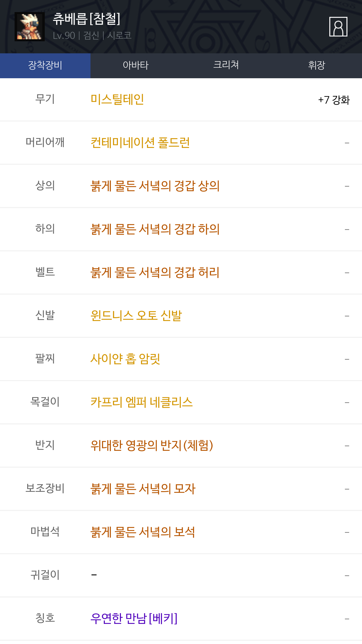Viewport: 362px width, 644px height.
Task: Click the character profile icon in header
Action: 338,27
